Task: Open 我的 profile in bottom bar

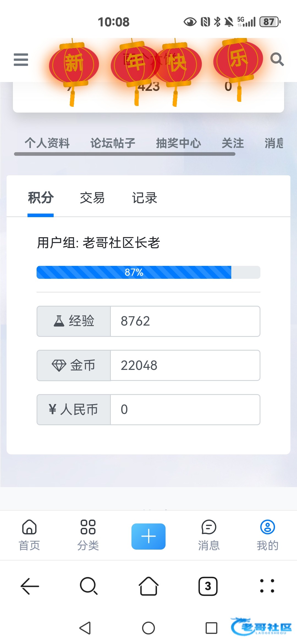Action: pos(267,535)
